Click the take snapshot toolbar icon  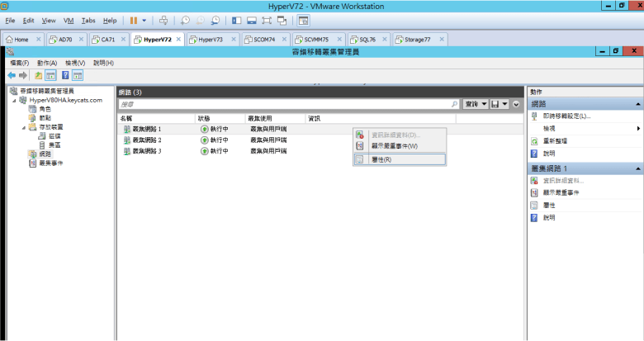pyautogui.click(x=185, y=20)
